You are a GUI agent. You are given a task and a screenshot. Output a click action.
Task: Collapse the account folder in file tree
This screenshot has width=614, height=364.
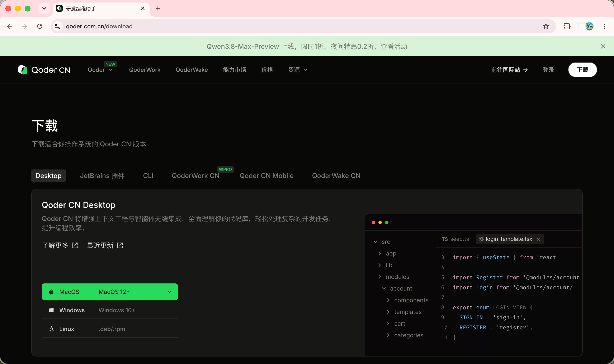(x=384, y=289)
